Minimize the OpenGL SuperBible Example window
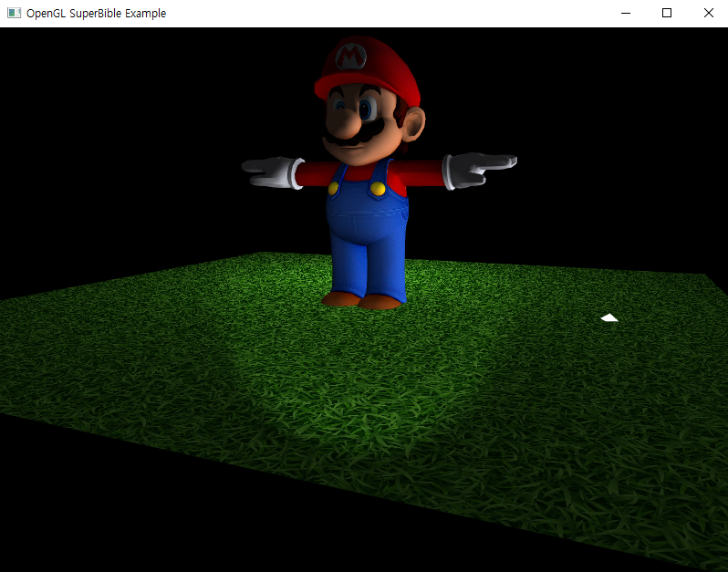728x572 pixels. click(626, 13)
